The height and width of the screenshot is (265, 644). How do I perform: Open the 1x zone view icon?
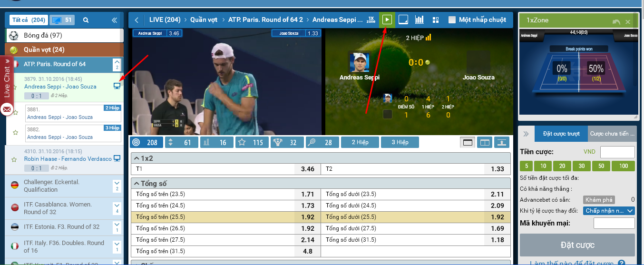click(x=371, y=20)
